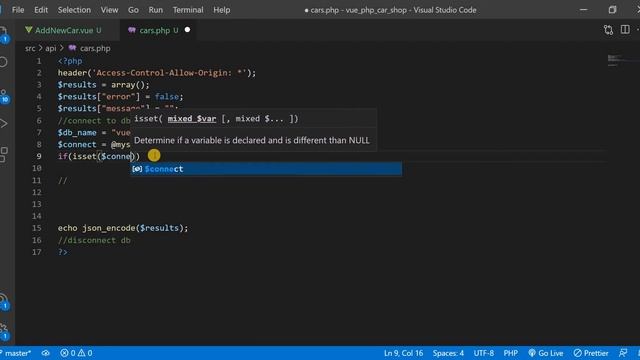The width and height of the screenshot is (640, 360).
Task: Click the Go Live status bar button
Action: (x=546, y=353)
